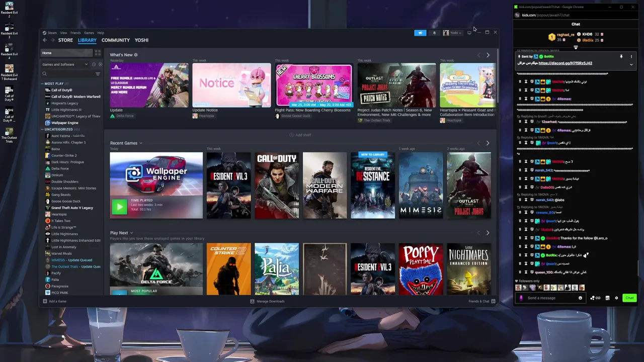Open Steam notifications bell
The width and height of the screenshot is (644, 362).
click(434, 33)
